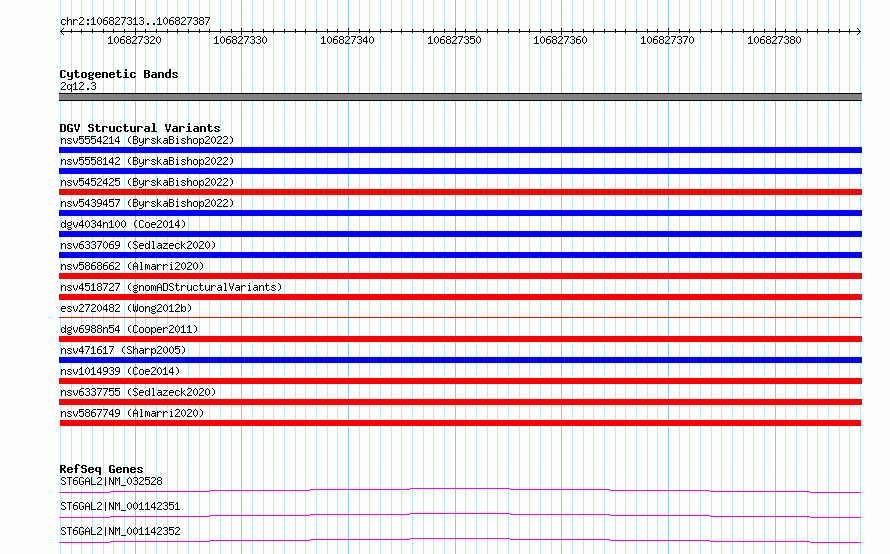The height and width of the screenshot is (554, 890).
Task: Open variant esv2720482 (Wong2012b) label
Action: (x=126, y=308)
